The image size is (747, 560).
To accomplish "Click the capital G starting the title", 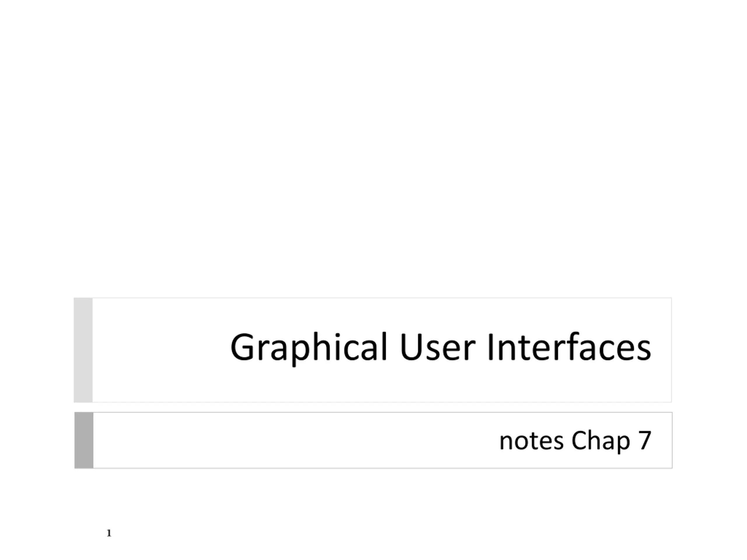I will [x=242, y=347].
